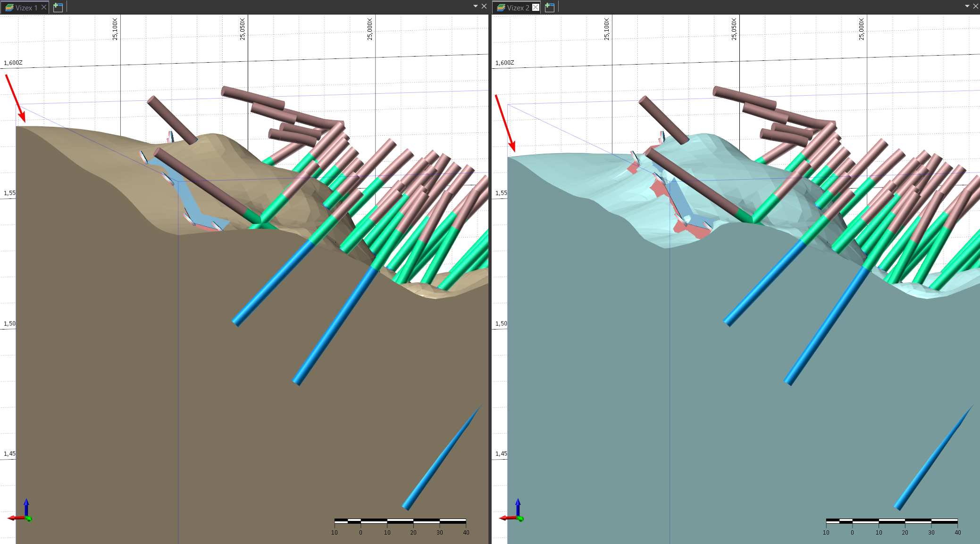
Task: Click the scale bar in Vizex 1
Action: pyautogui.click(x=400, y=521)
